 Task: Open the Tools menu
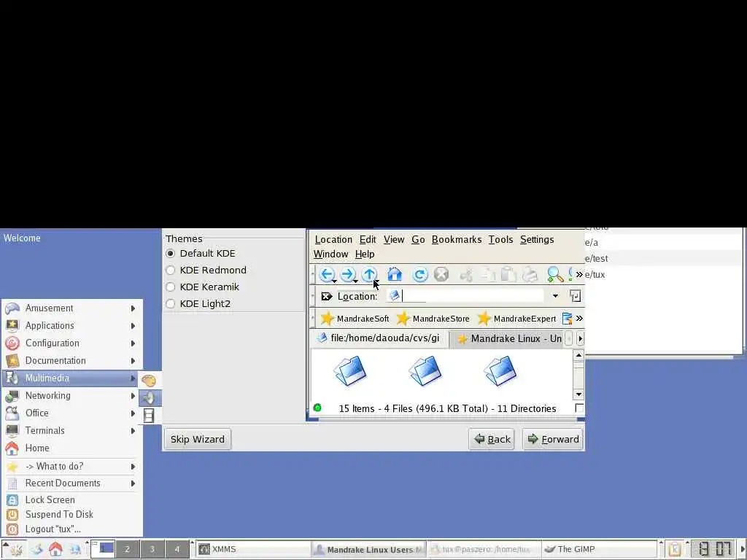pyautogui.click(x=500, y=239)
